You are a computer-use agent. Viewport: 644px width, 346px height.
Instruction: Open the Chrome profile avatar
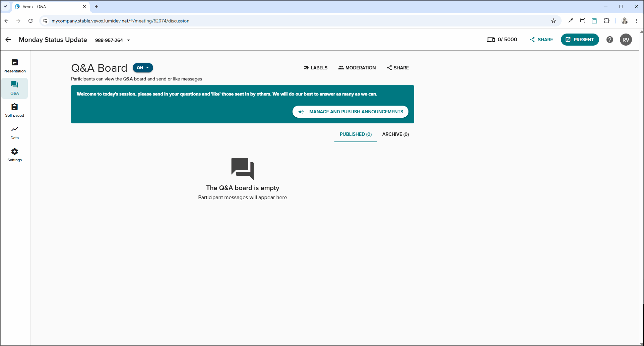[625, 21]
